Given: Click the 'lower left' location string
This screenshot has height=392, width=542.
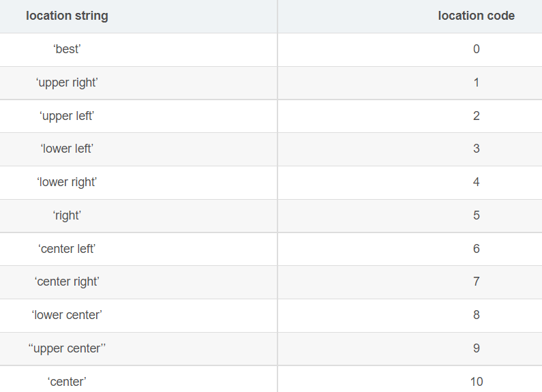Looking at the screenshot, I should tap(67, 149).
